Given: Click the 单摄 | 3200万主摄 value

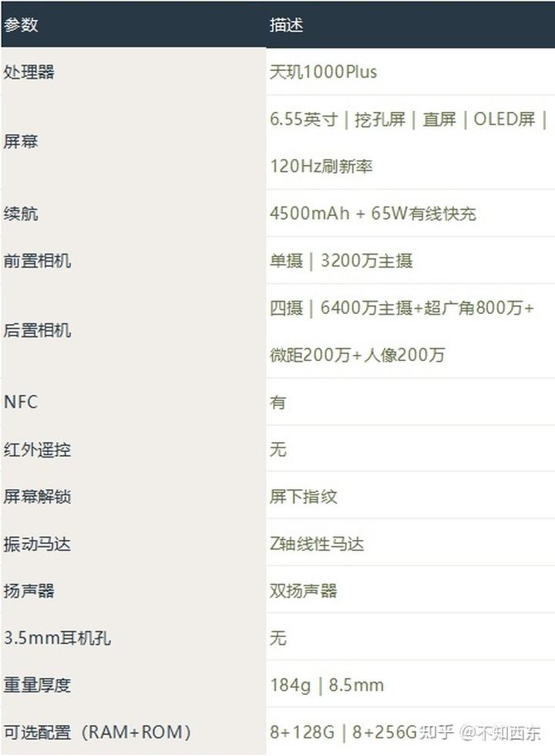Looking at the screenshot, I should pos(341,261).
